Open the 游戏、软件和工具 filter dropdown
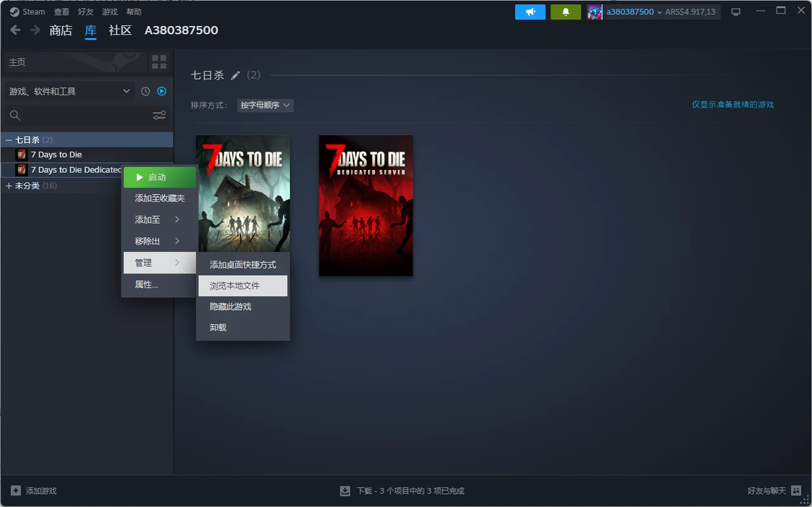 point(69,91)
